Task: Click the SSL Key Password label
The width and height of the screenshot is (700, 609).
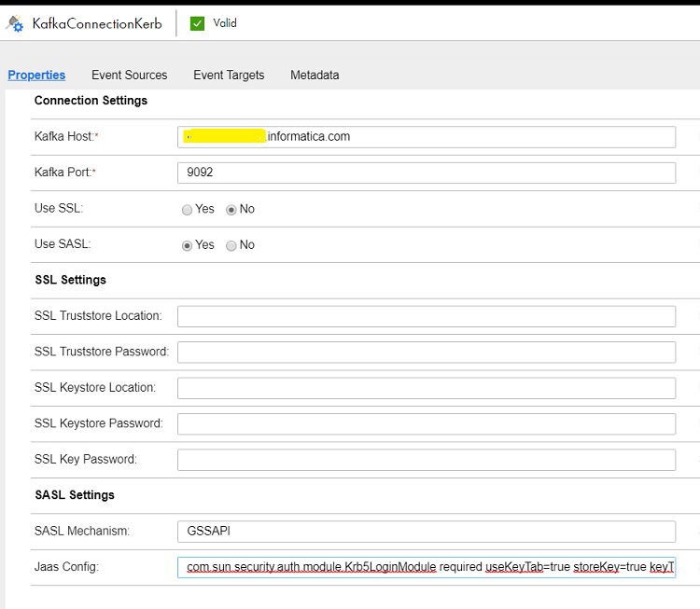Action: click(86, 459)
